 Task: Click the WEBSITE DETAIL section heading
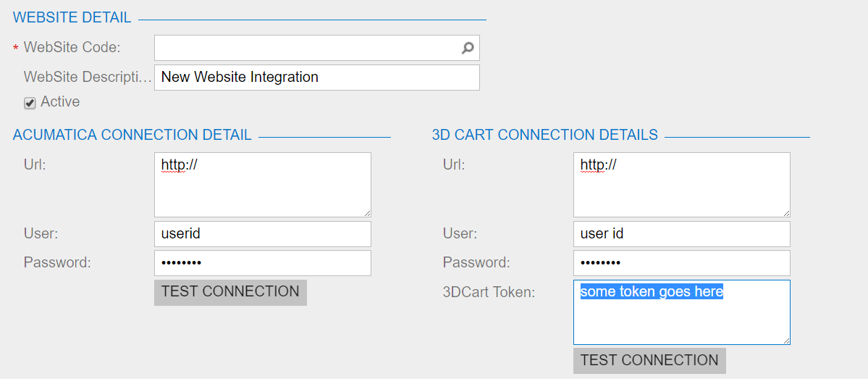[x=72, y=17]
